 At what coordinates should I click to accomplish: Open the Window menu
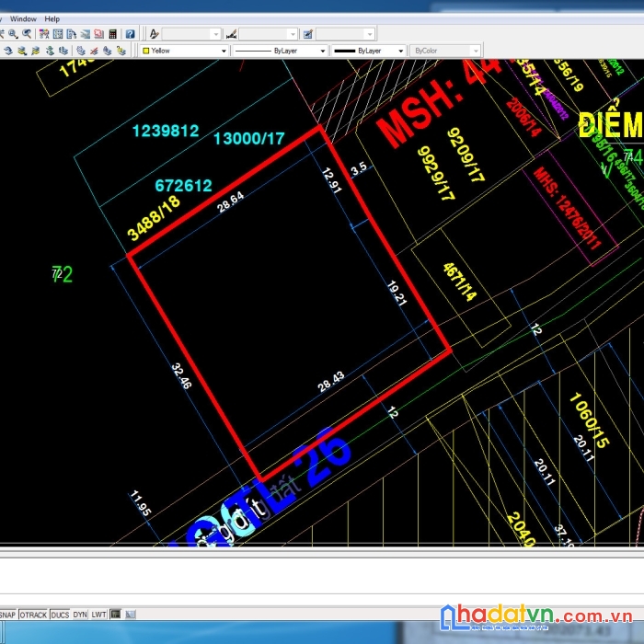tap(24, 18)
